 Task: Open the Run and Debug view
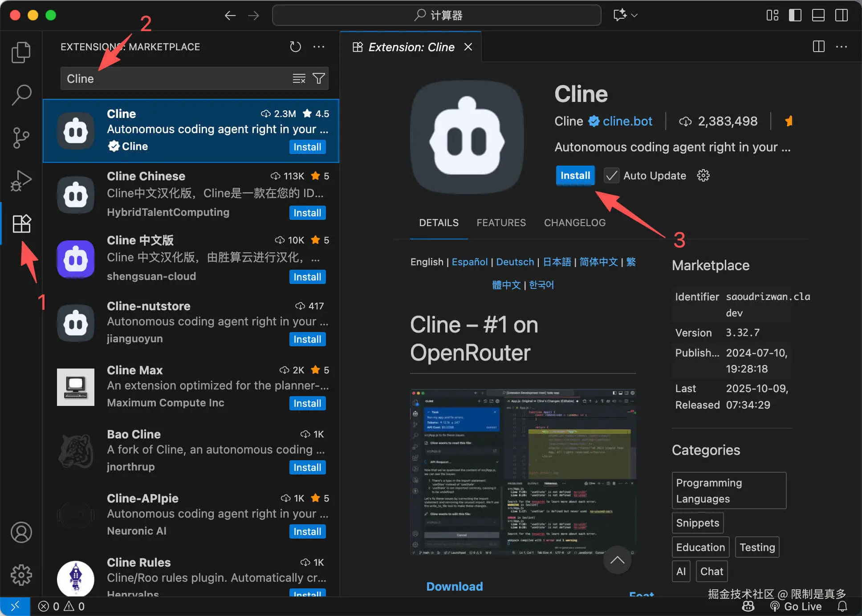(21, 180)
